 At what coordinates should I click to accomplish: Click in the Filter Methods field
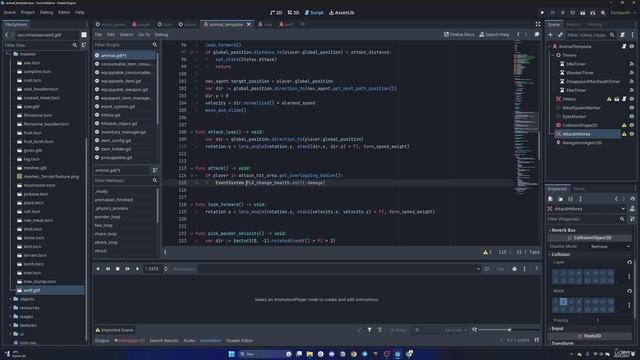coord(125,180)
